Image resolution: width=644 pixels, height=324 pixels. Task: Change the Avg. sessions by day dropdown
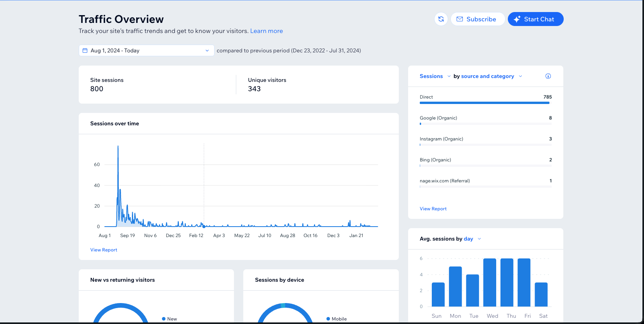pos(472,239)
